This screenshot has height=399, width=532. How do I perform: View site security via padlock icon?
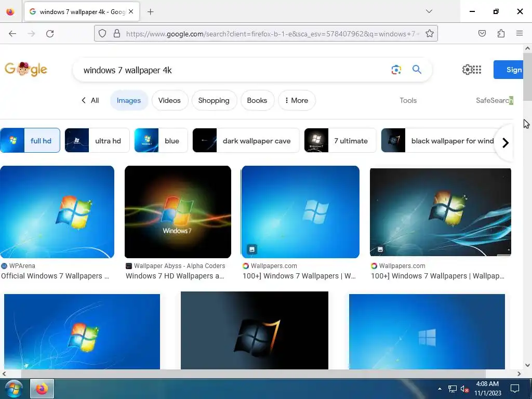point(117,33)
